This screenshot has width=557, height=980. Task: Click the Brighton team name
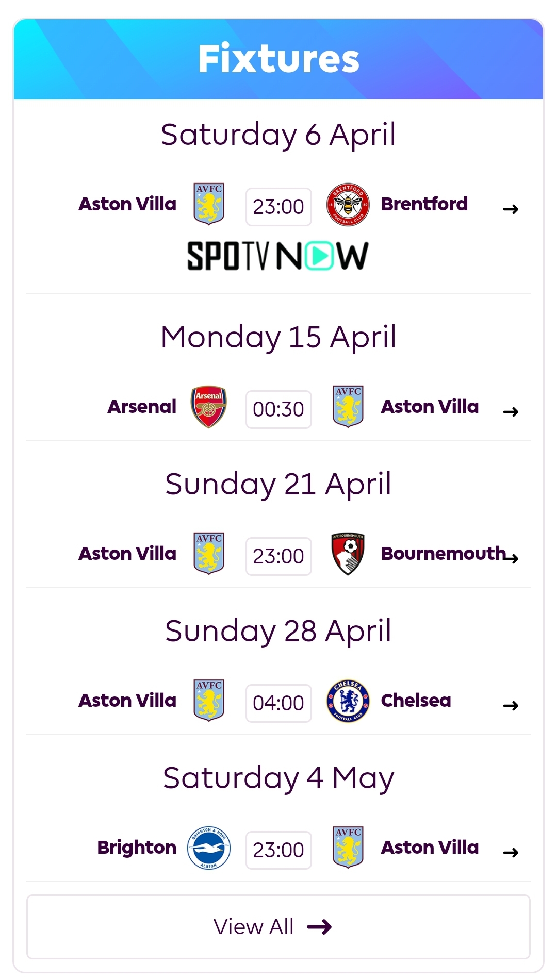coord(137,848)
